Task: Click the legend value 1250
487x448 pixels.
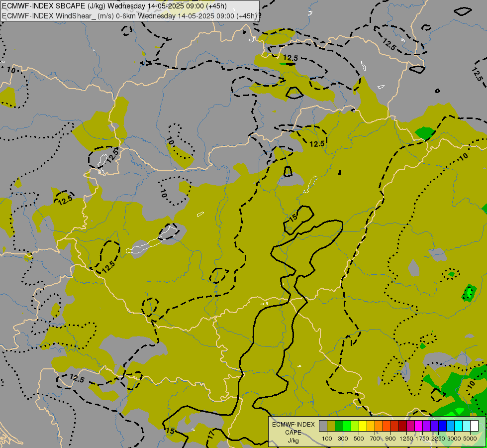Action: (x=406, y=439)
